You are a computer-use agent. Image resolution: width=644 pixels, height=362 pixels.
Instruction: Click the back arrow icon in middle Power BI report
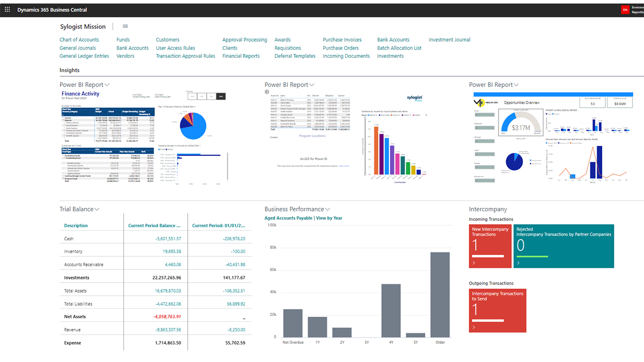266,93
